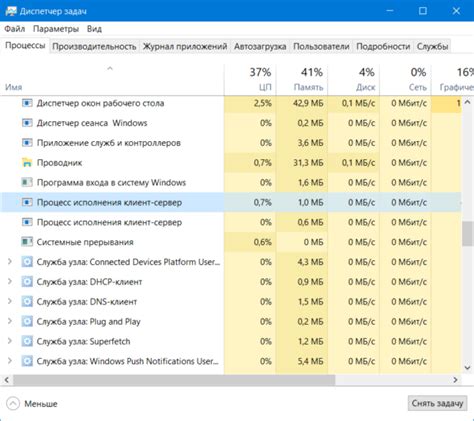This screenshot has width=474, height=421.
Task: Click the horizontal scrollbar right arrow
Action: (x=455, y=380)
